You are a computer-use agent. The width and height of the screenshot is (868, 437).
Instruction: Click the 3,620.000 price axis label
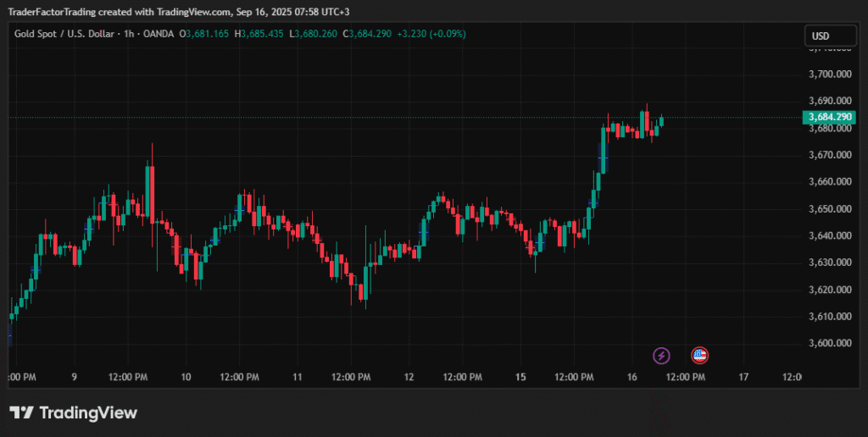coord(830,290)
